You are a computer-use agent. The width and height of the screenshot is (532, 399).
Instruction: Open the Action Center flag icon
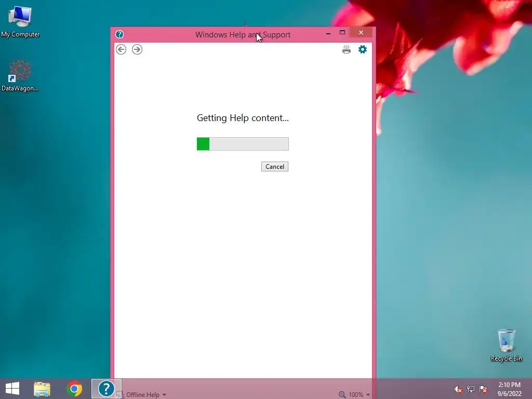click(483, 389)
